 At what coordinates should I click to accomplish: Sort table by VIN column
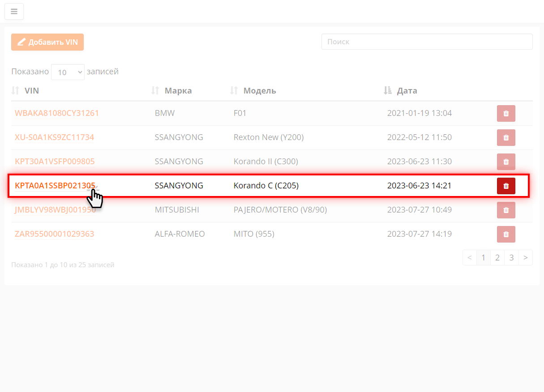(31, 91)
